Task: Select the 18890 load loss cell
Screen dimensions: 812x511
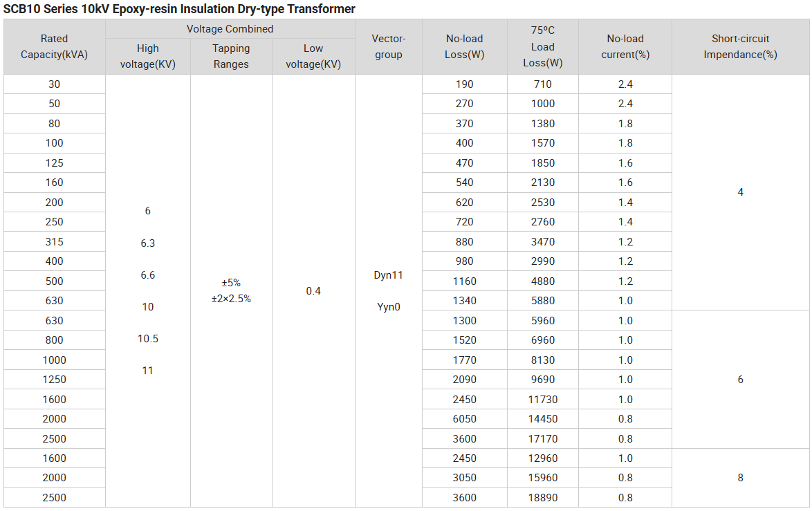Action: pyautogui.click(x=542, y=498)
